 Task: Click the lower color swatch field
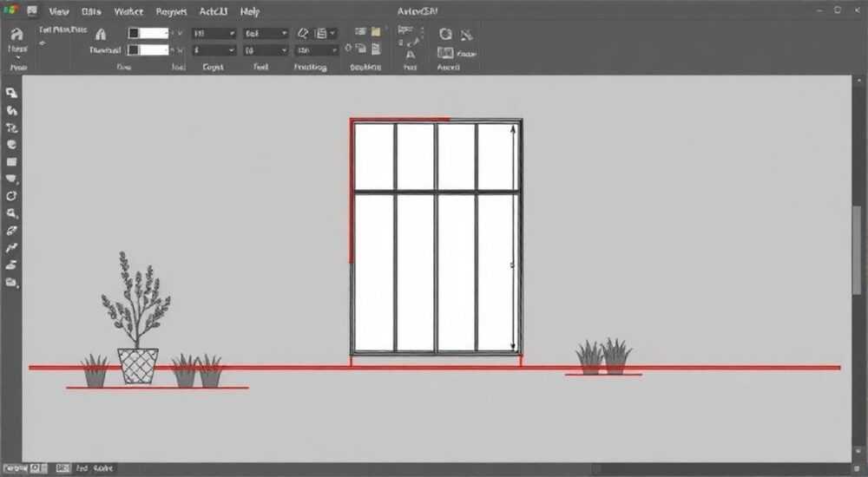[x=148, y=49]
